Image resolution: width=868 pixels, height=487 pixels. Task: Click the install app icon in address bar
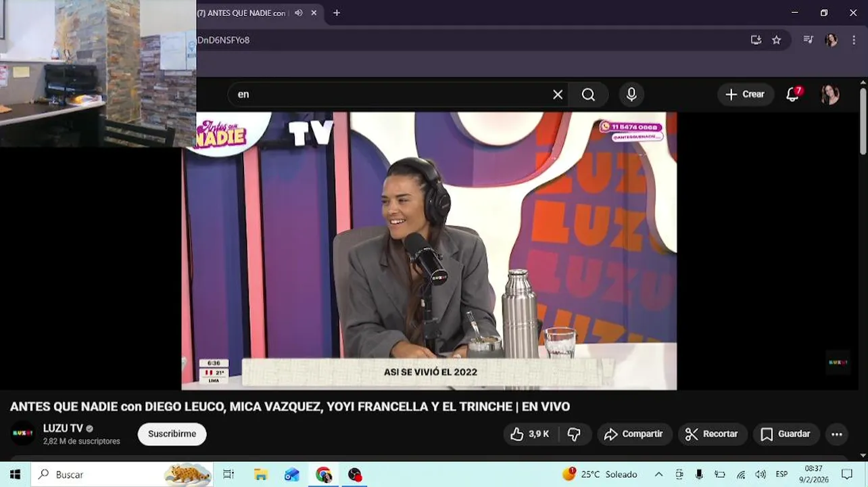756,40
